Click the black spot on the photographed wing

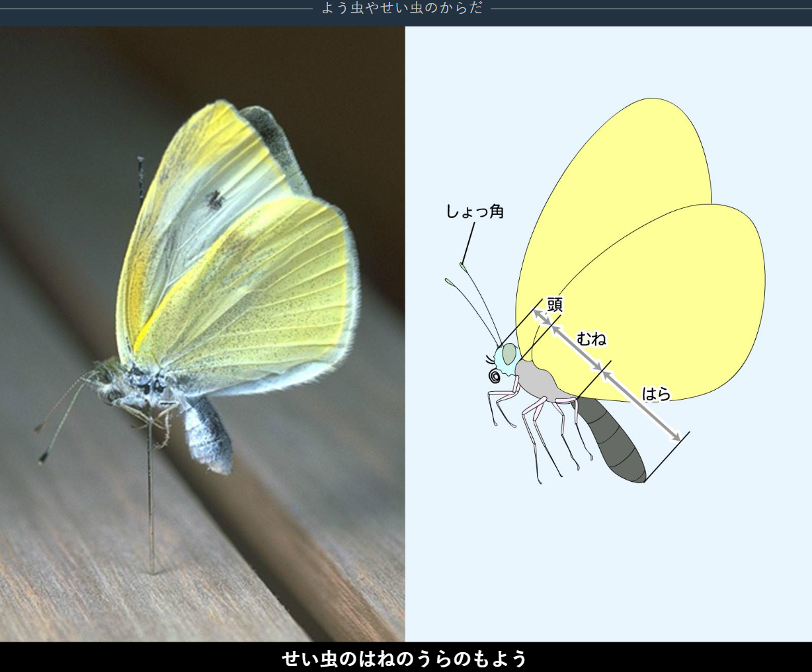pyautogui.click(x=215, y=199)
